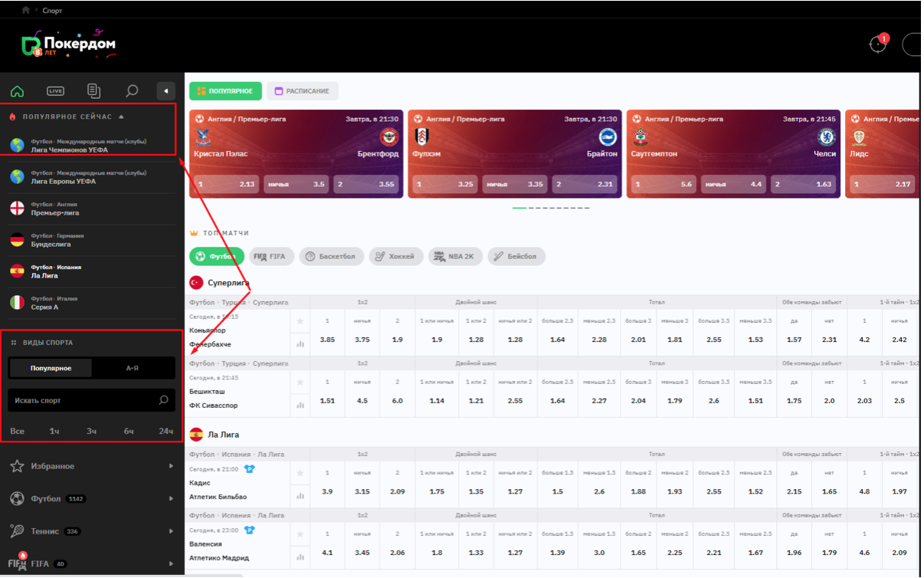Click the Искать спорт search field

[84, 400]
